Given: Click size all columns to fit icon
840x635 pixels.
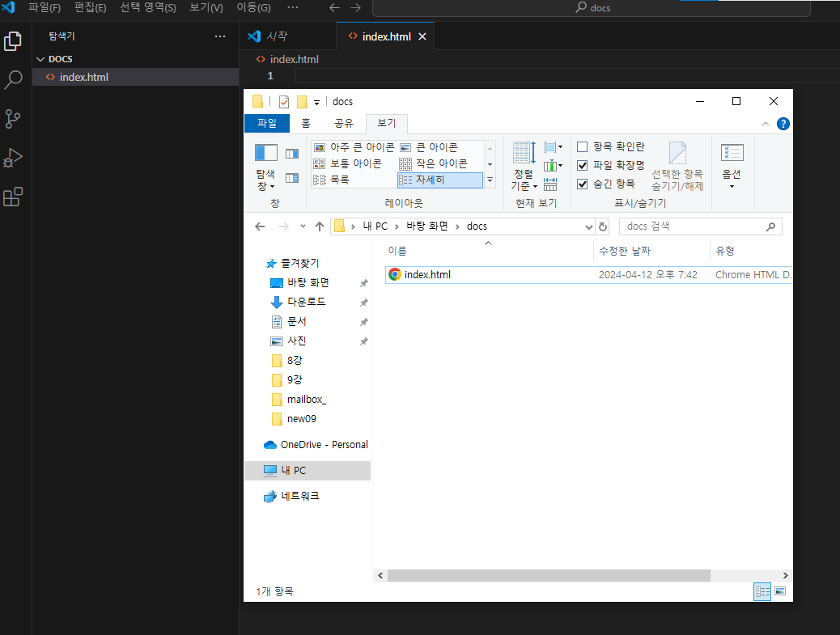Looking at the screenshot, I should [550, 184].
